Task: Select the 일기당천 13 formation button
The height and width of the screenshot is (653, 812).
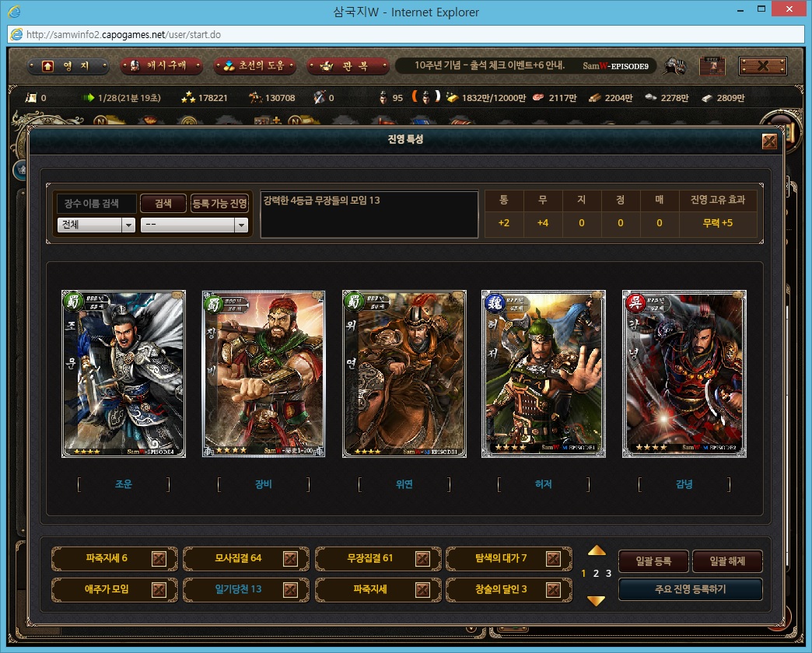Action: 246,590
